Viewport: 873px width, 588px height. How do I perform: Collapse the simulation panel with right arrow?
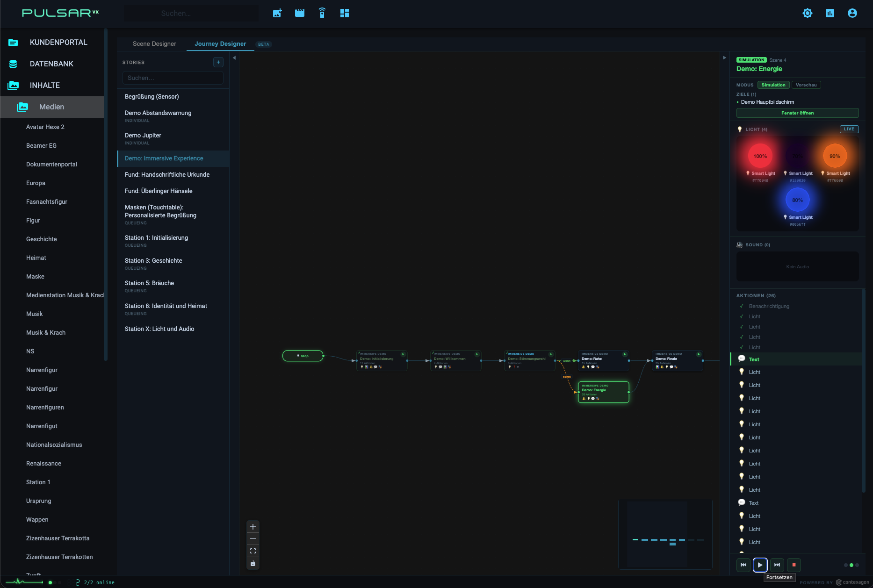click(725, 58)
